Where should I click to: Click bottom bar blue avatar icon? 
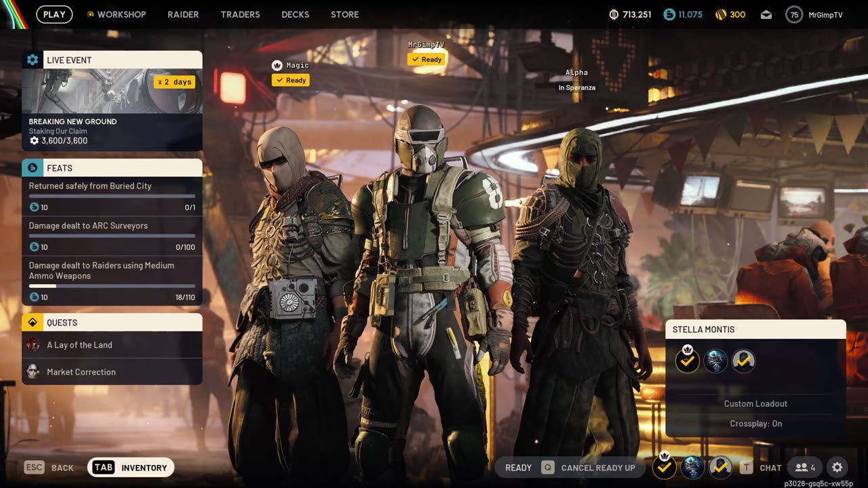coord(692,467)
